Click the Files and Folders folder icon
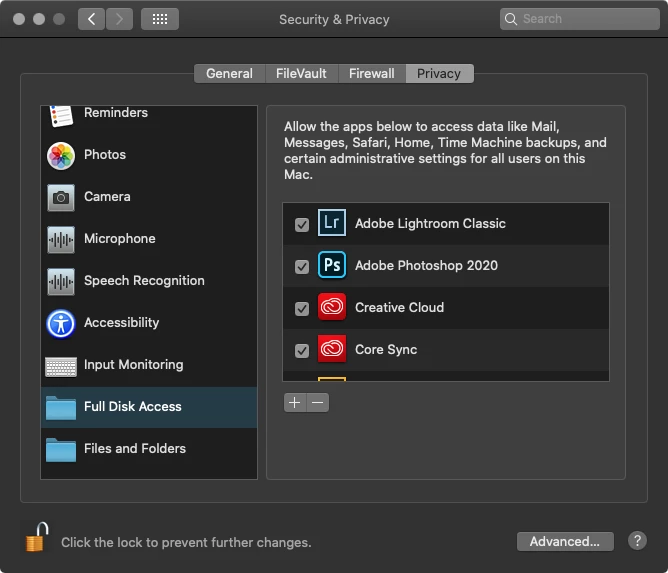Screen dimensions: 668x573 pos(61,450)
